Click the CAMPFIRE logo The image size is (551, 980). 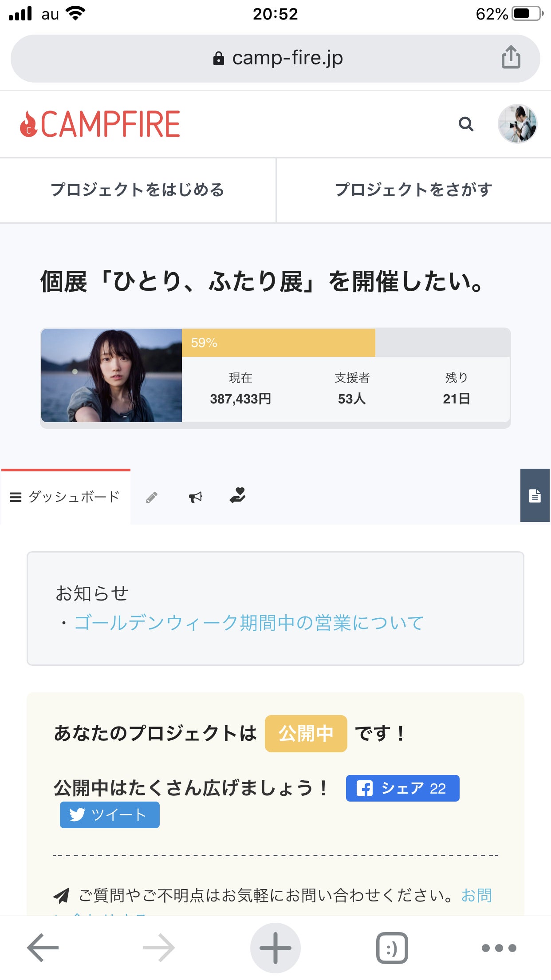(100, 124)
